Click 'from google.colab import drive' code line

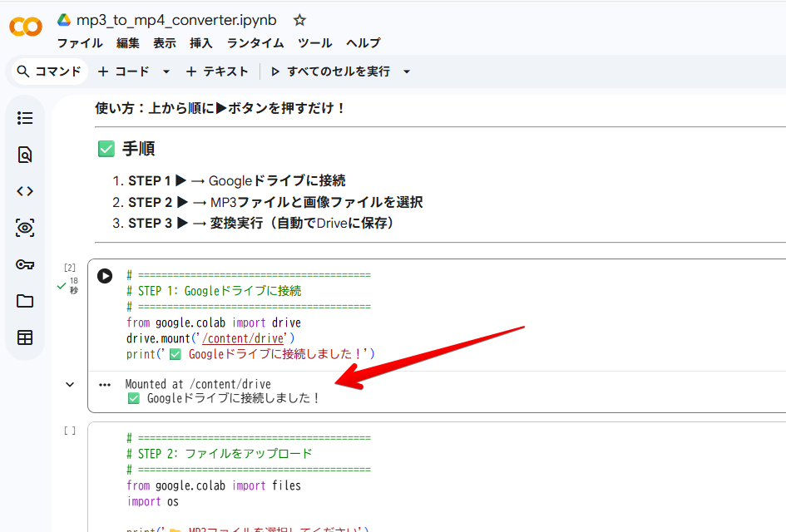tap(214, 323)
